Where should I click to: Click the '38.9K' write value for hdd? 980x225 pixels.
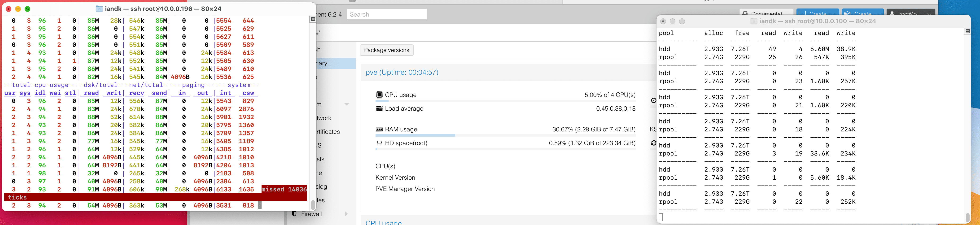[846, 49]
